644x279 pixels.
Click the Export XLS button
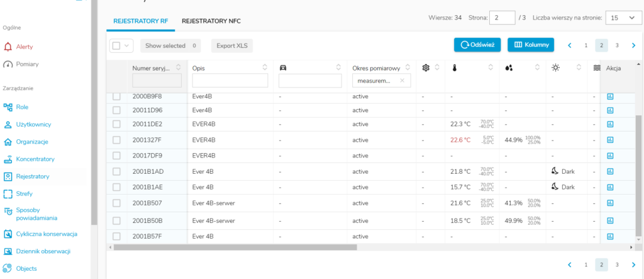232,46
